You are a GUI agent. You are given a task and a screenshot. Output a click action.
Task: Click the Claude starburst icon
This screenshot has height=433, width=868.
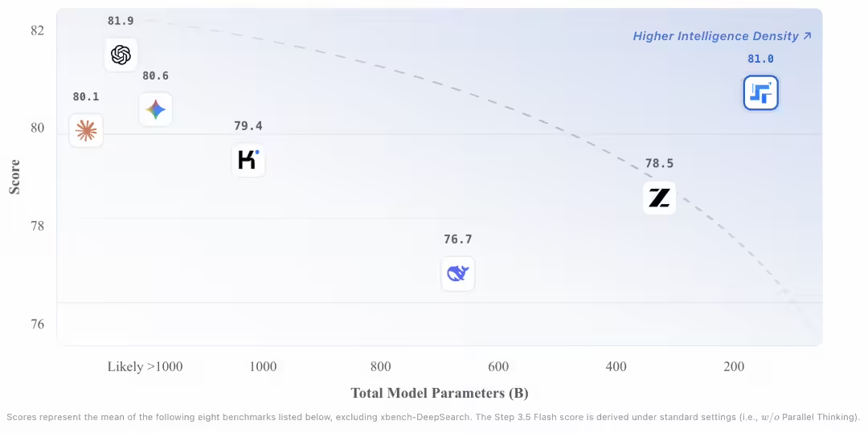(x=86, y=130)
